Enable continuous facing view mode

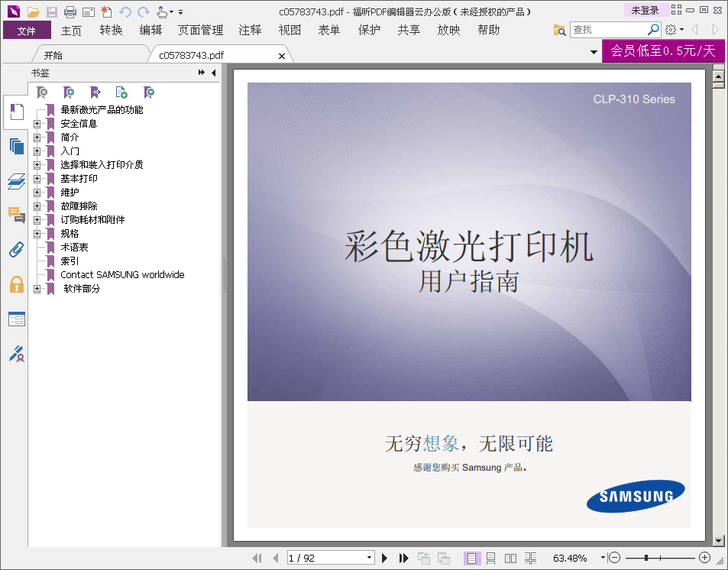coord(530,558)
